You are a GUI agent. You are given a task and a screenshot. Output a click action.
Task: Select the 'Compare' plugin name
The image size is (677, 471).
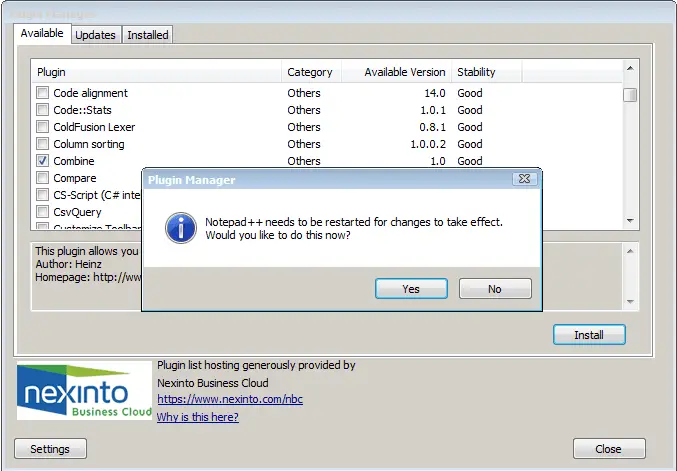(75, 178)
